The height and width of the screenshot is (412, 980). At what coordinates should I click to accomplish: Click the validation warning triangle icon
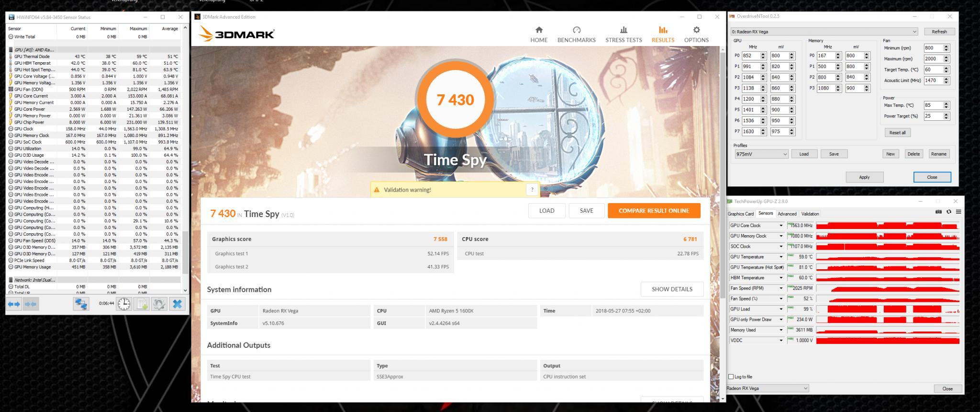[x=377, y=190]
